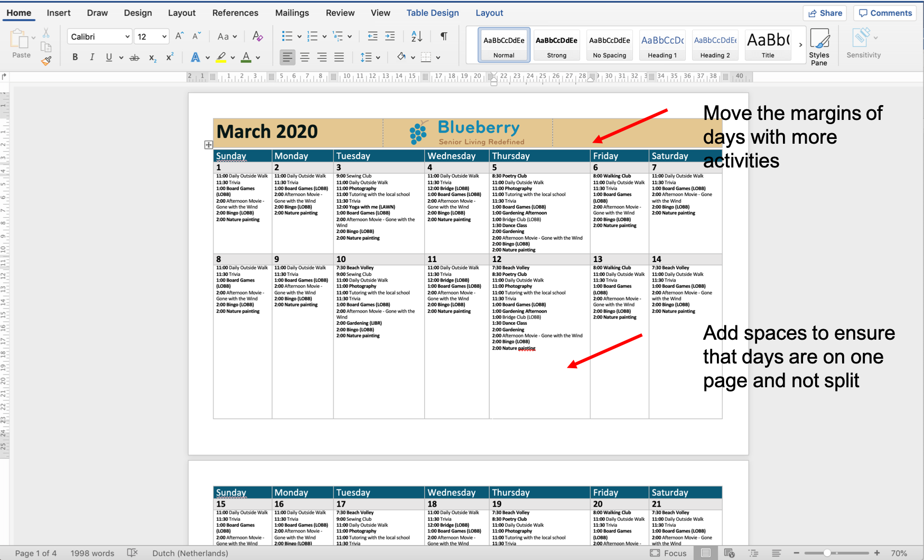Expand the borders dropdown arrow
Screen dimensions: 924x560
click(438, 58)
